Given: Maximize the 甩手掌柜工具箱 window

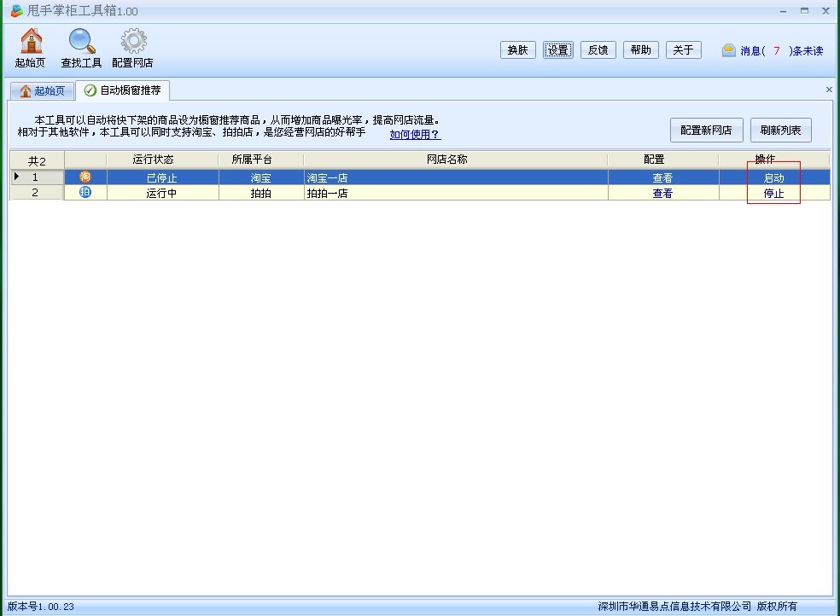Looking at the screenshot, I should click(804, 11).
